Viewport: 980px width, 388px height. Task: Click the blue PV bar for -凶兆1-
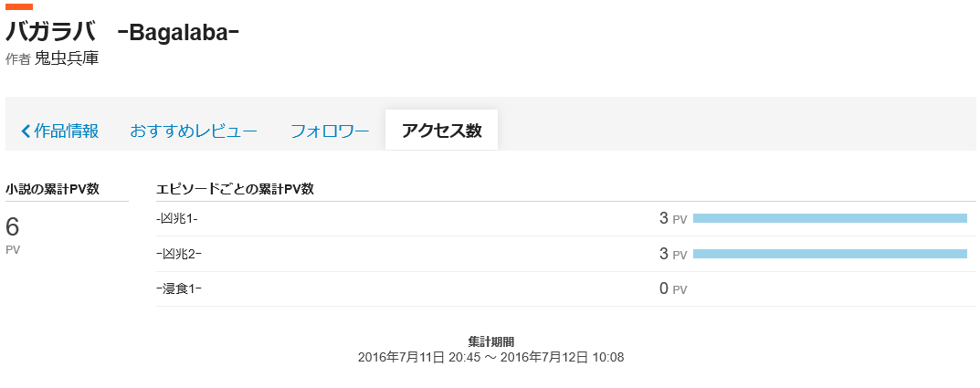coord(829,218)
